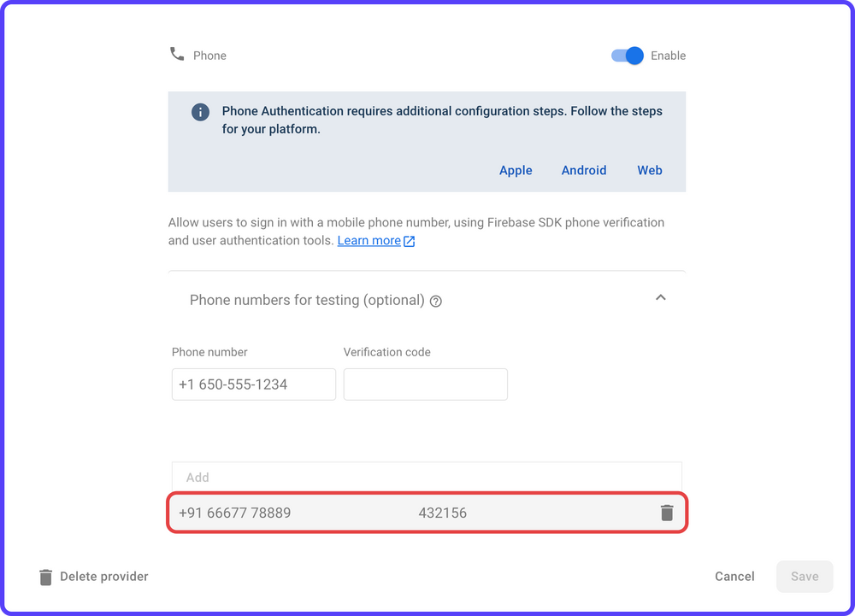Click the external link icon after Learn more

pos(409,240)
